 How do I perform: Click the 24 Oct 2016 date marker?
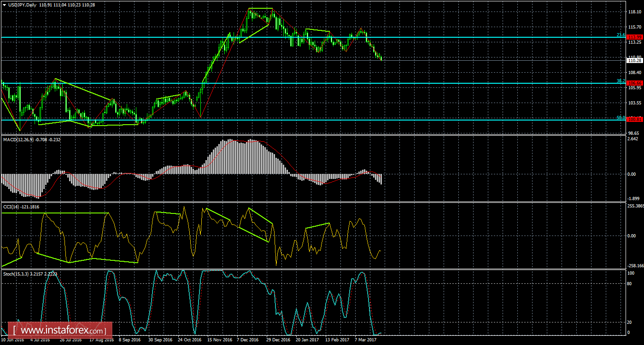[x=190, y=340]
